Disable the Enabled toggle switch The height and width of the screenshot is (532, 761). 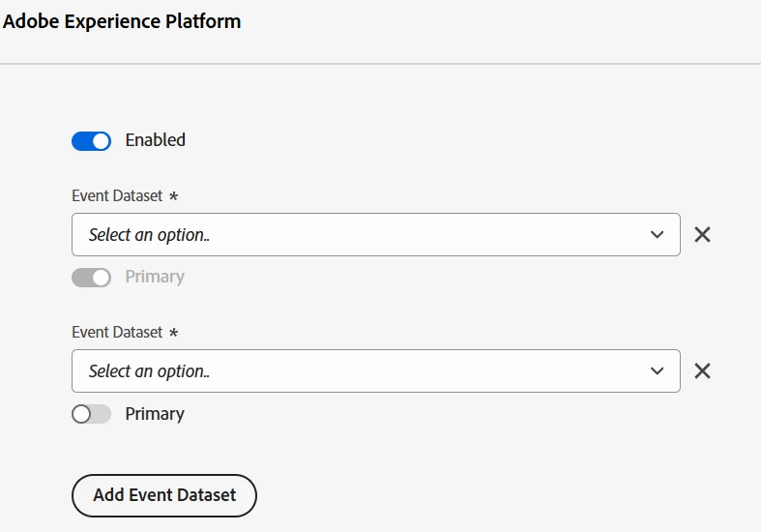92,141
